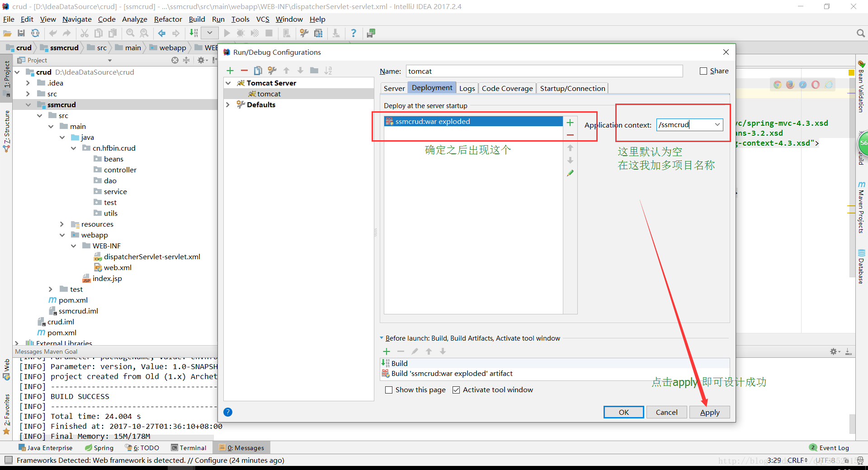The width and height of the screenshot is (868, 470).
Task: Click Application context text field
Action: [x=684, y=125]
